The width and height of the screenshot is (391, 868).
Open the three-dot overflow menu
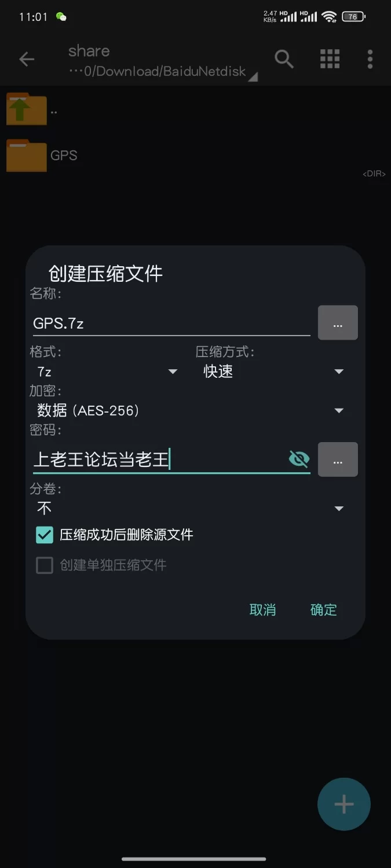pyautogui.click(x=370, y=59)
